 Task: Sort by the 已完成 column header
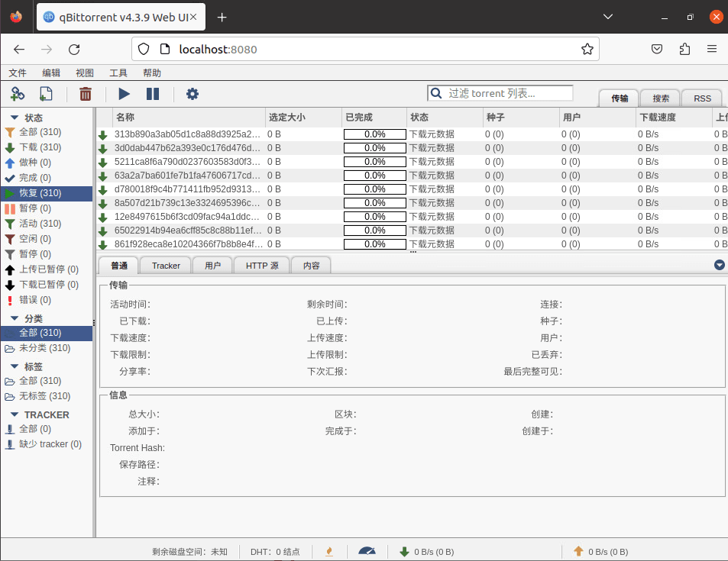tap(374, 118)
